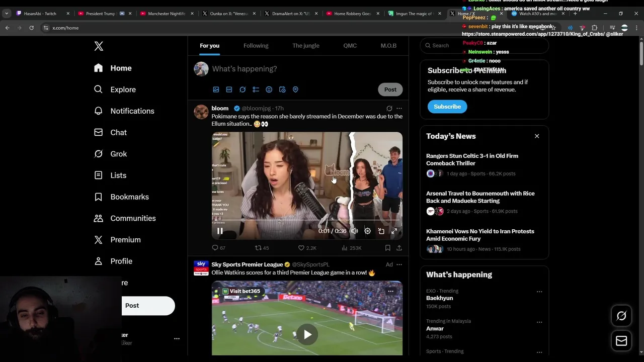
Task: Pause the Pokimane video
Action: tap(220, 231)
